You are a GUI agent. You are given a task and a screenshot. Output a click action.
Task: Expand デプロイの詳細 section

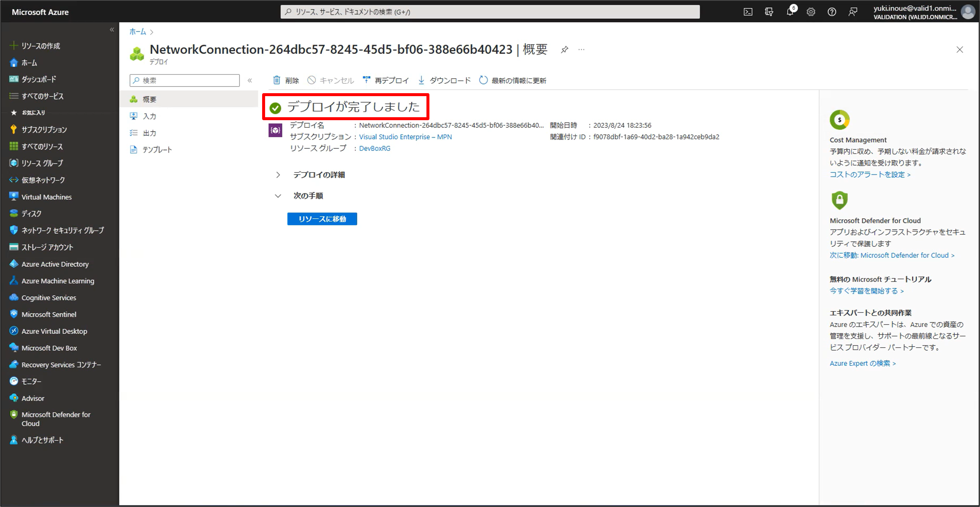(278, 174)
